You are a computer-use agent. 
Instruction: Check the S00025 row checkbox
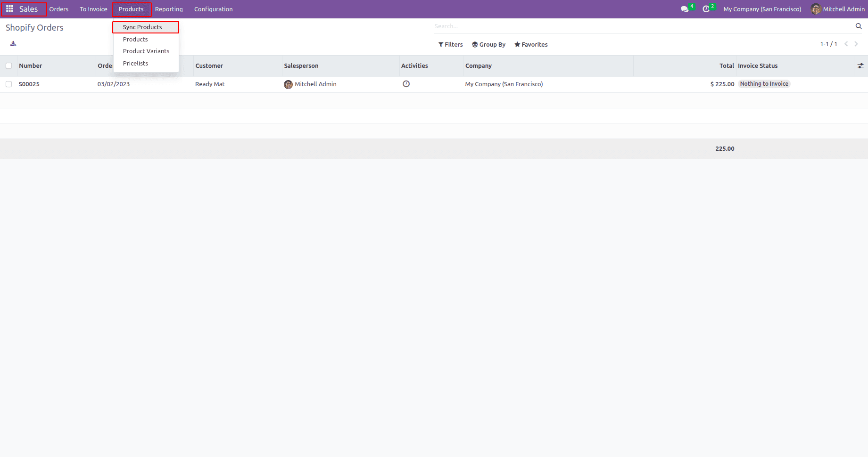[x=8, y=84]
